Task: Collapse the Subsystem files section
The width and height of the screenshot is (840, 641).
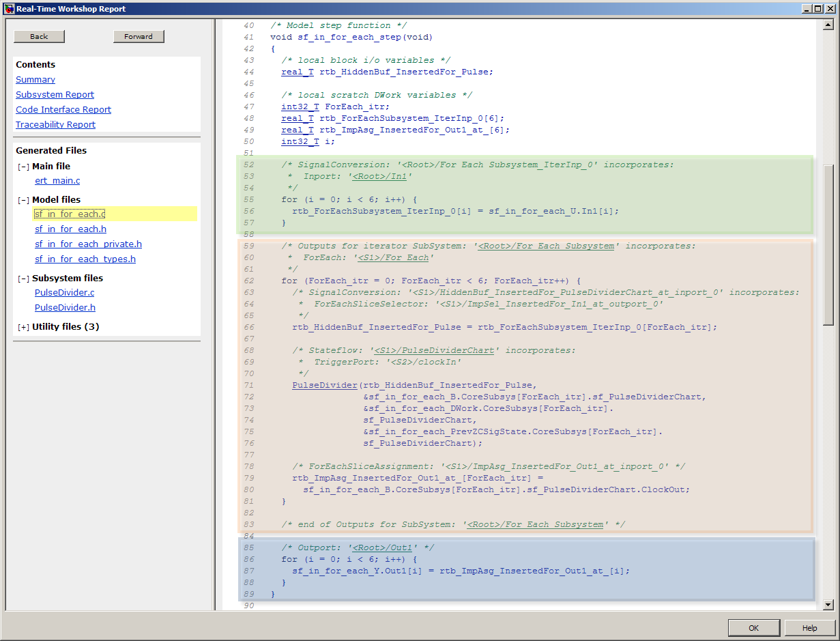Action: point(23,279)
